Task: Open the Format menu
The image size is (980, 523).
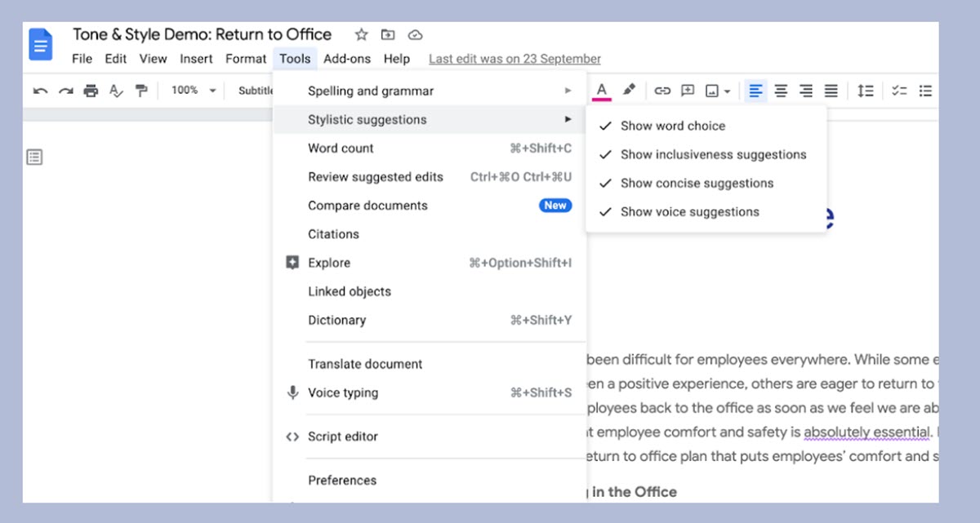Action: tap(246, 59)
